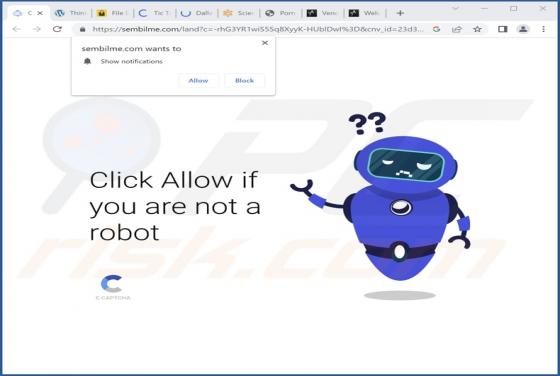
Task: Click the C-CAPTCHA logo
Action: tap(113, 287)
